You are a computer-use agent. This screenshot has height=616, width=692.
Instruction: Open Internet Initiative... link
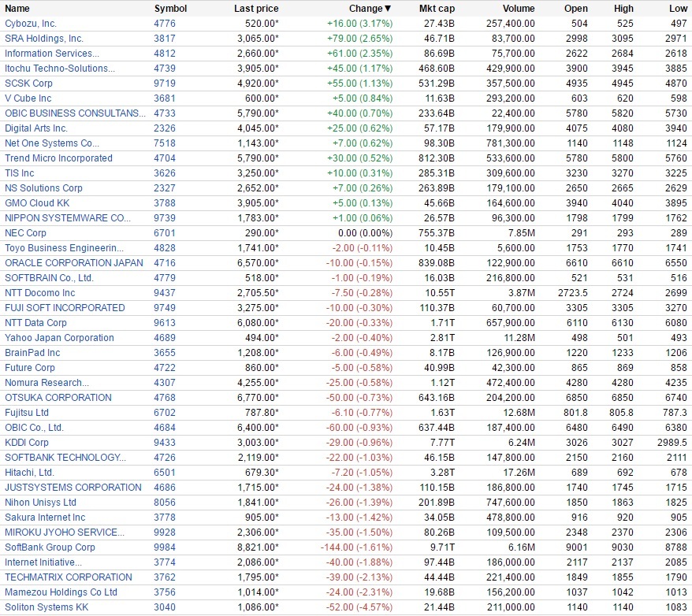[x=43, y=563]
